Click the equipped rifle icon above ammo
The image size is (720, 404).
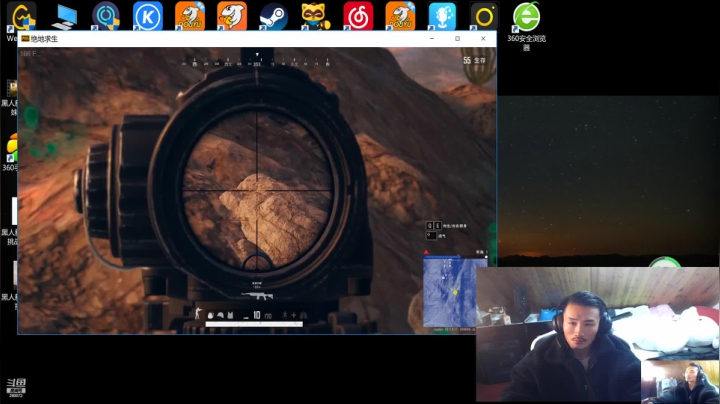(x=257, y=296)
